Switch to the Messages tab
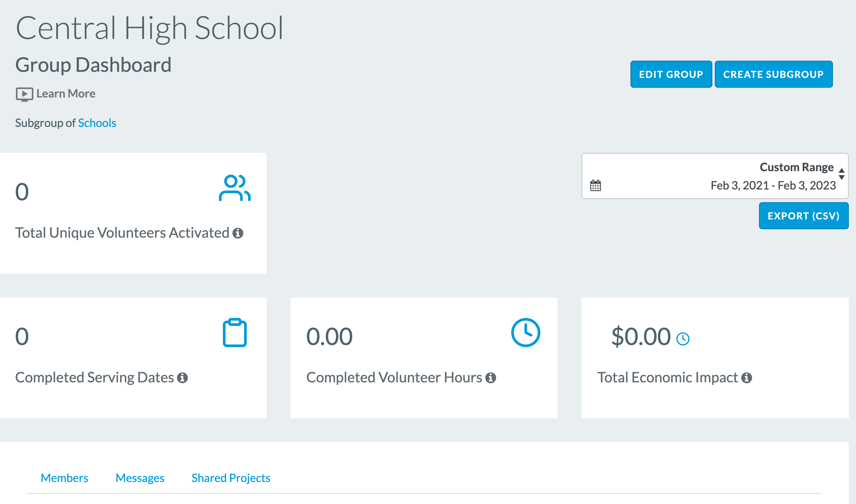The height and width of the screenshot is (504, 856). [x=140, y=478]
